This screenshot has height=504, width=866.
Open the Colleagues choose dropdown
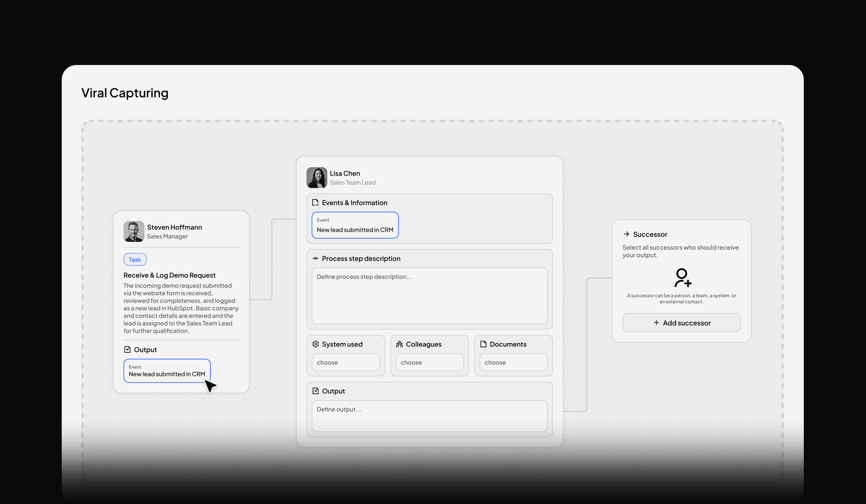click(429, 362)
